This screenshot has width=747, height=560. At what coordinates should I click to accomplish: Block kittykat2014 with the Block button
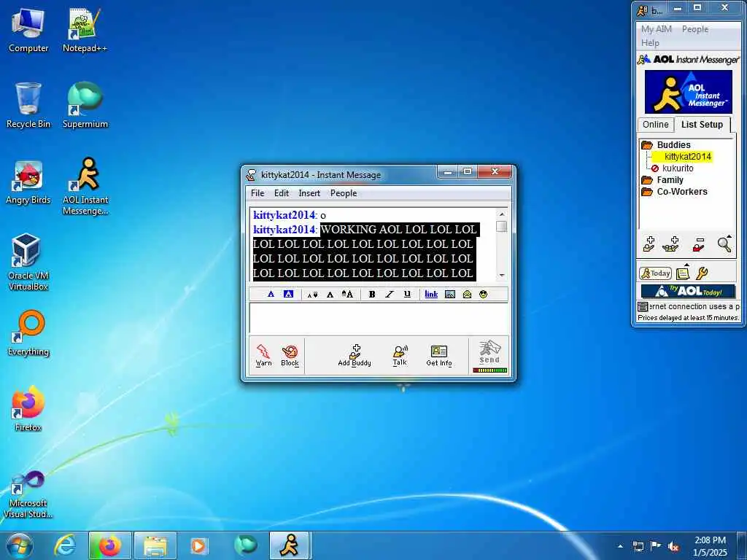[x=290, y=356]
